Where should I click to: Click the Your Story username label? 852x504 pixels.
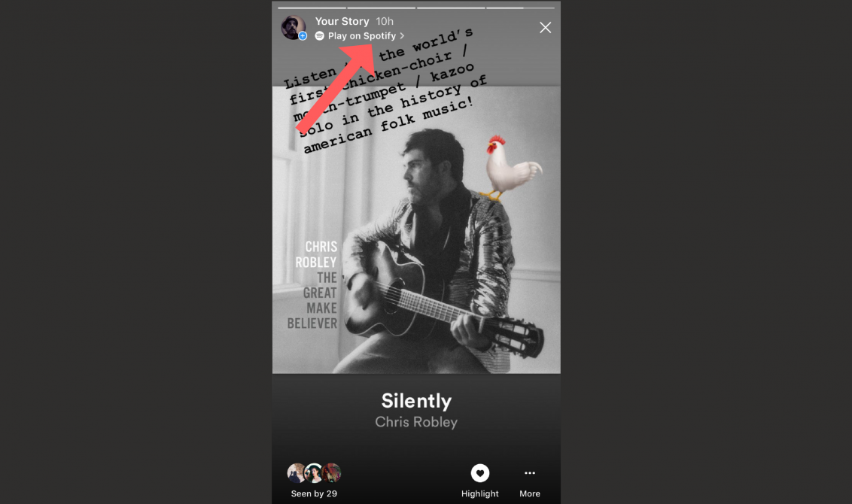[x=342, y=21]
